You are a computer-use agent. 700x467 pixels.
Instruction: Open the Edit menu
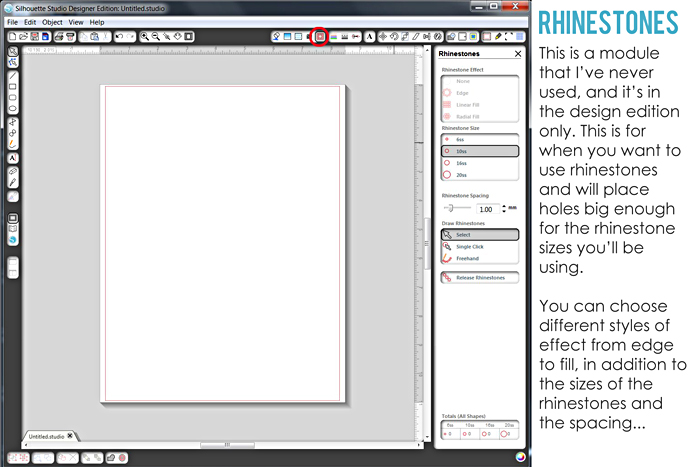pyautogui.click(x=30, y=22)
